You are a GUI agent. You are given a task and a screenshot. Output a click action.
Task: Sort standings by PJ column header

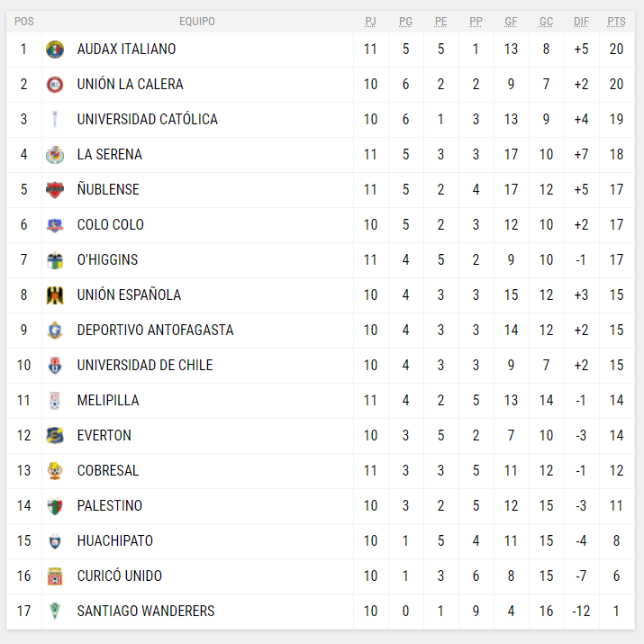point(370,22)
